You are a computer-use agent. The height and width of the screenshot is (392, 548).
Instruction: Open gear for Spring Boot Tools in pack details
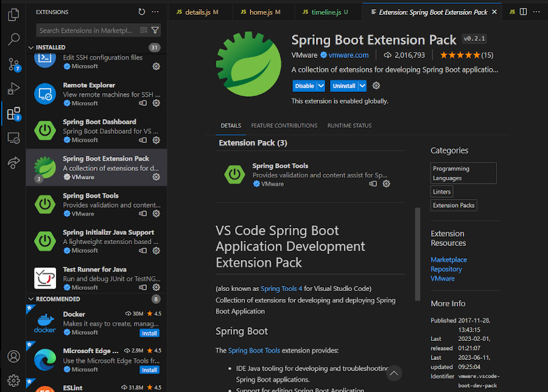point(386,184)
